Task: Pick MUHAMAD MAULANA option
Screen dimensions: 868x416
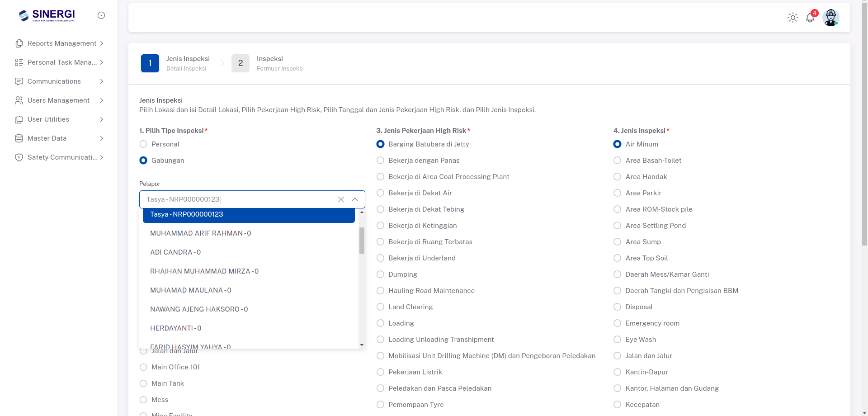Action: coord(249,290)
